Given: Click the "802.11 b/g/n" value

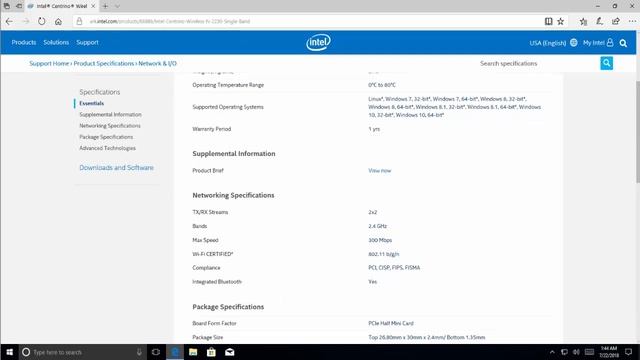Looking at the screenshot, I should point(384,254).
